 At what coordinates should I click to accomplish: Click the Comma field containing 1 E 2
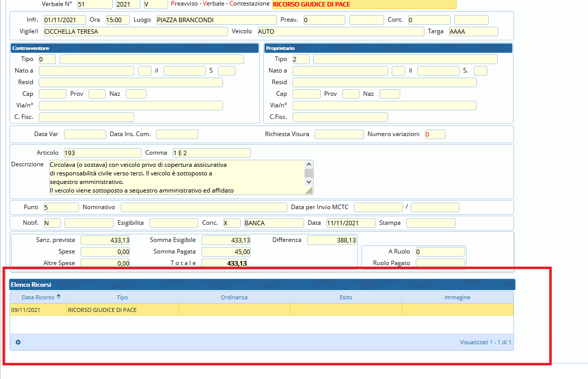[x=211, y=153]
